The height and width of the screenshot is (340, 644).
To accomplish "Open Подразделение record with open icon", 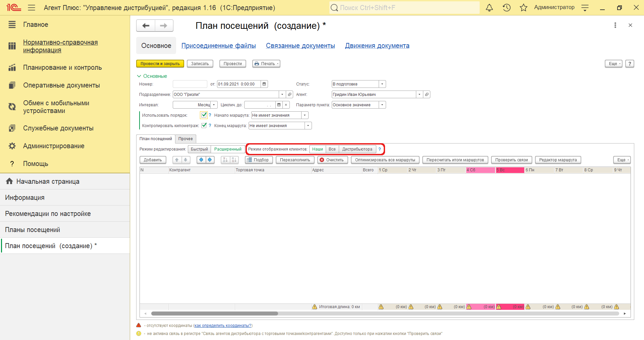I will tap(290, 95).
